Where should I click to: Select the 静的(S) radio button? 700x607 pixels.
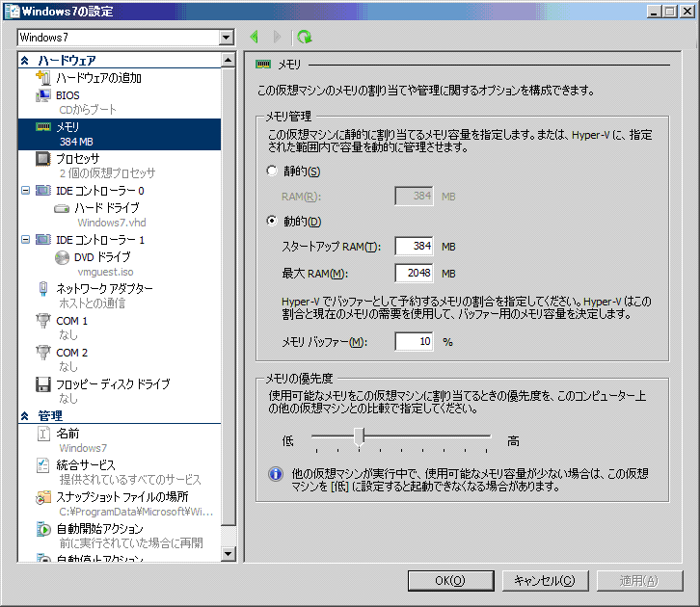pos(272,171)
